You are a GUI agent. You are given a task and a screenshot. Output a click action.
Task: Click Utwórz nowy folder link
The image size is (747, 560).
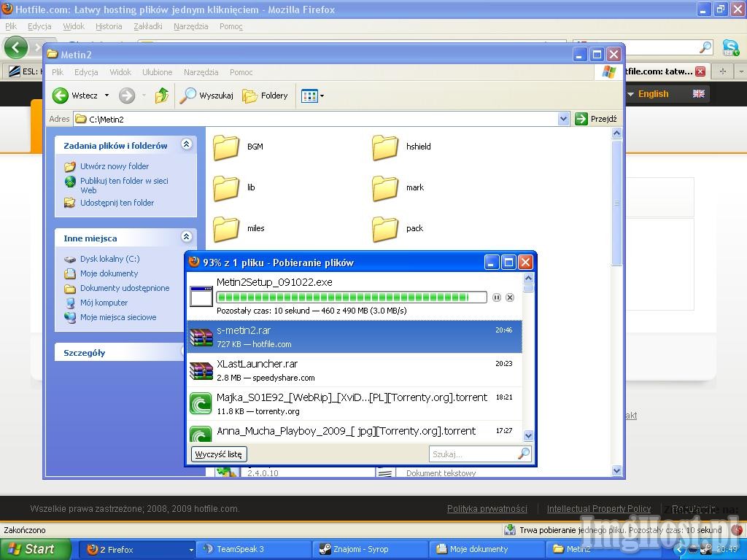115,166
